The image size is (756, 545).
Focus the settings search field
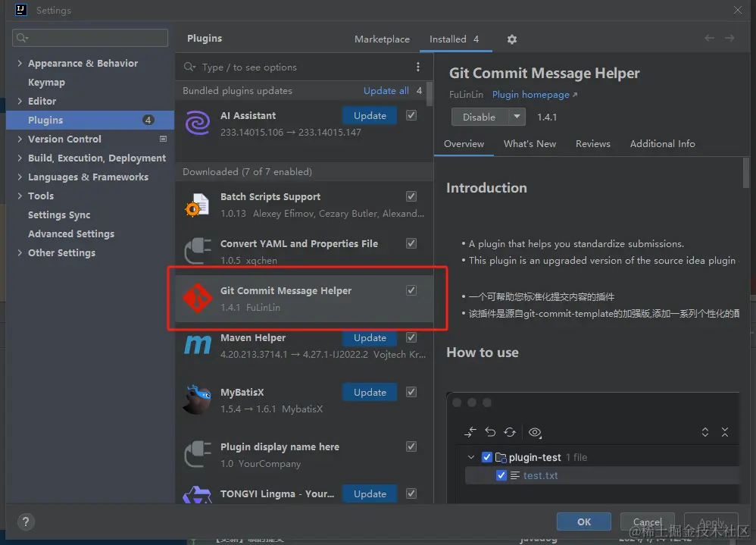pyautogui.click(x=90, y=38)
